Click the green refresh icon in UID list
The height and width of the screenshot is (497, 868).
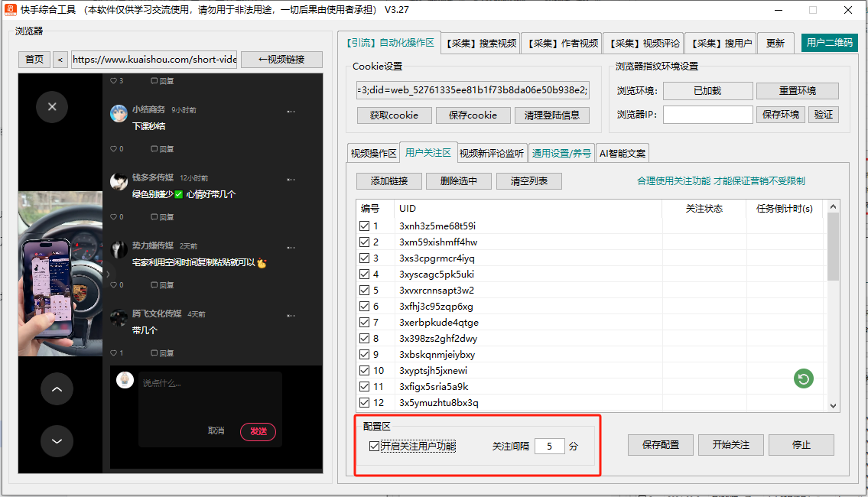pos(803,378)
